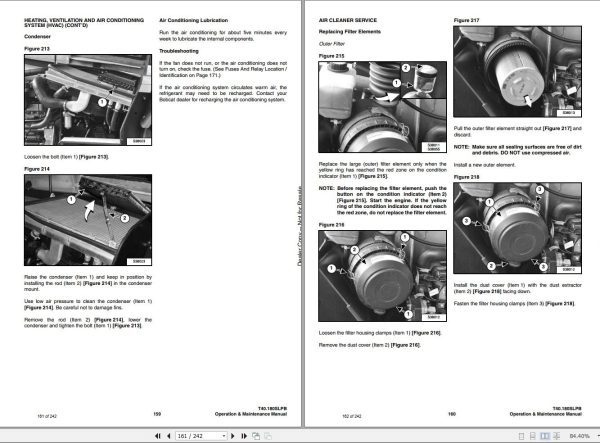Open the page number dropdown arrow
Viewport: 600px width, 443px height.
[224, 436]
